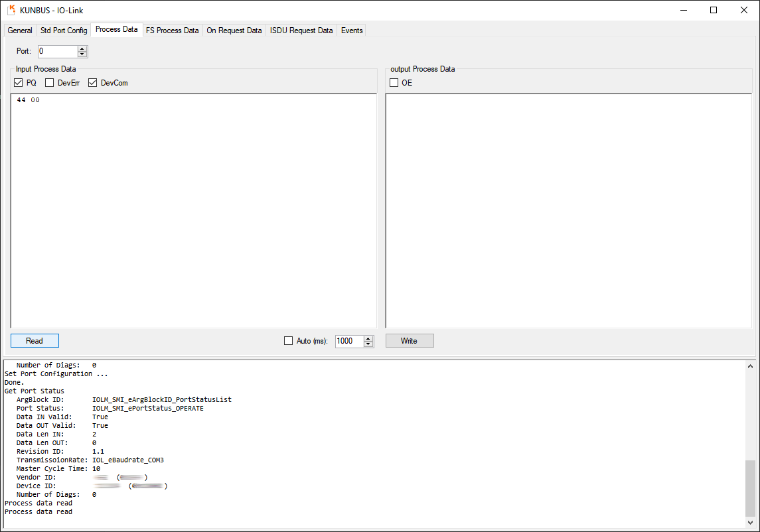Image resolution: width=760 pixels, height=532 pixels.
Task: Enable the DevErr checkbox
Action: [x=50, y=83]
